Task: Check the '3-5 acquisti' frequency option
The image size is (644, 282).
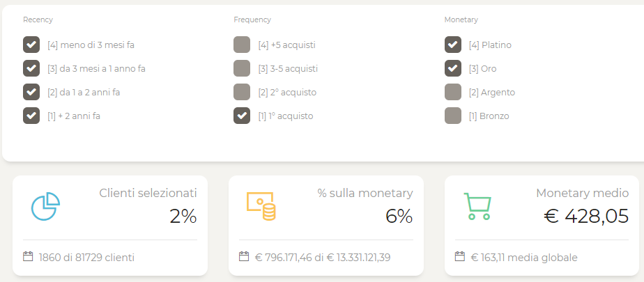Action: 242,68
